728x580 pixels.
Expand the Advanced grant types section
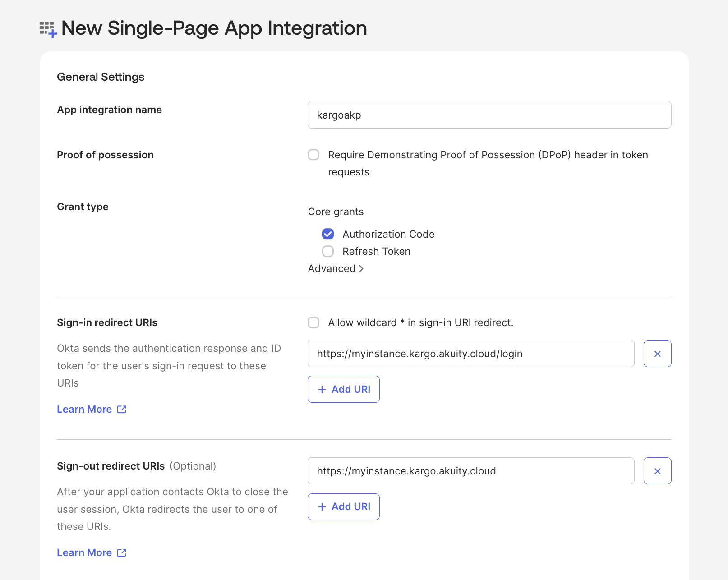tap(336, 268)
